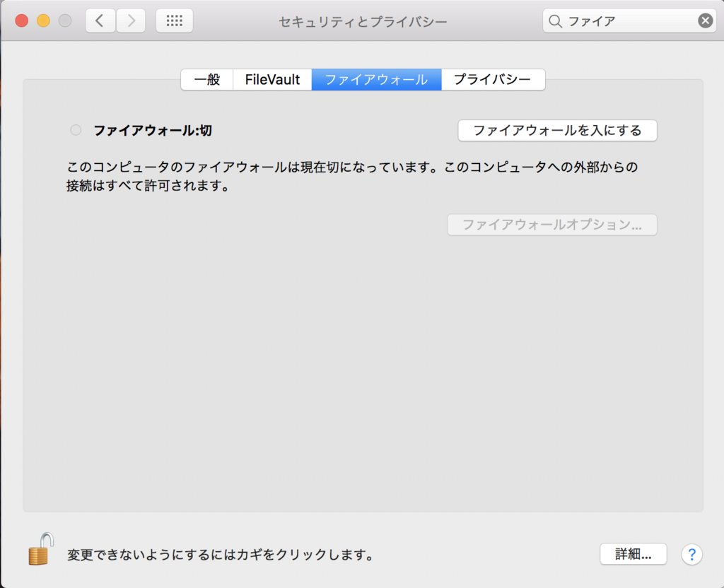Click the ファイアウォール:切 status label
724x588 pixels.
tap(153, 131)
